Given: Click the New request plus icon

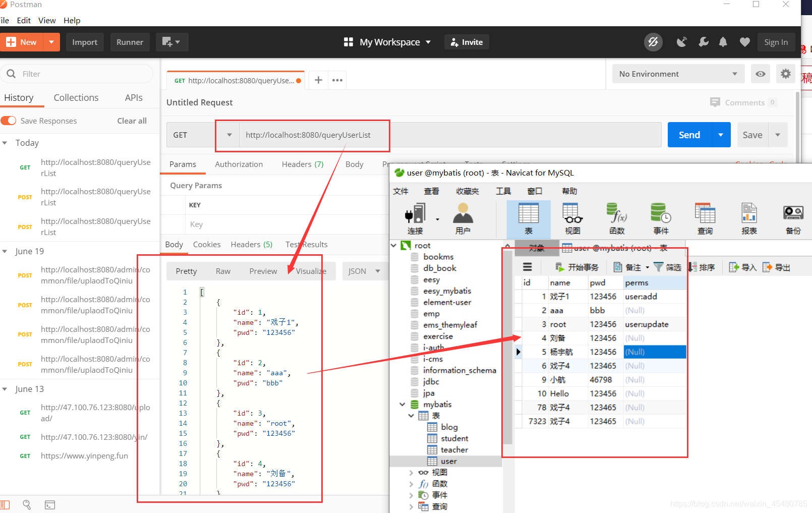Looking at the screenshot, I should click(x=11, y=42).
